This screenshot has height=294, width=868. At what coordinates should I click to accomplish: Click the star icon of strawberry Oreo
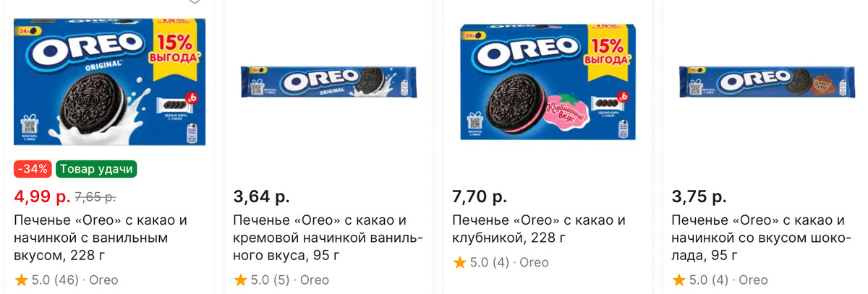(459, 262)
